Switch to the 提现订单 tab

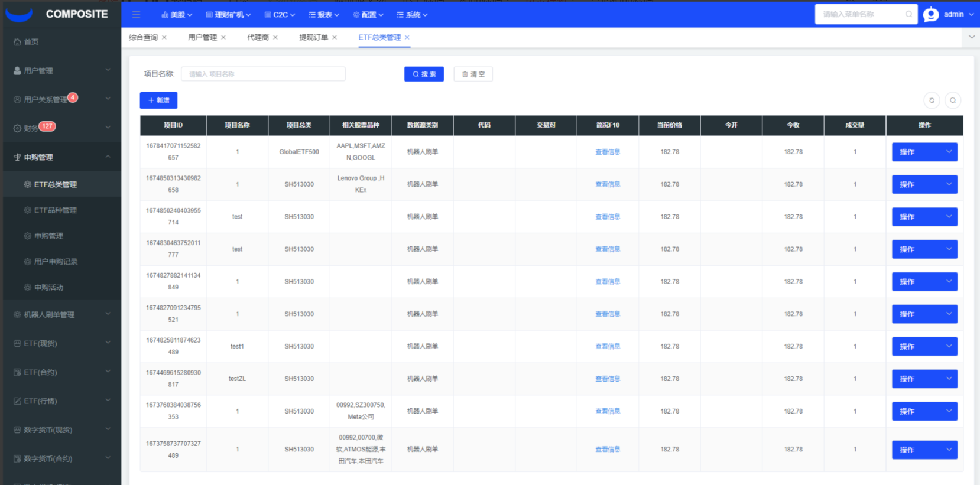tap(313, 37)
